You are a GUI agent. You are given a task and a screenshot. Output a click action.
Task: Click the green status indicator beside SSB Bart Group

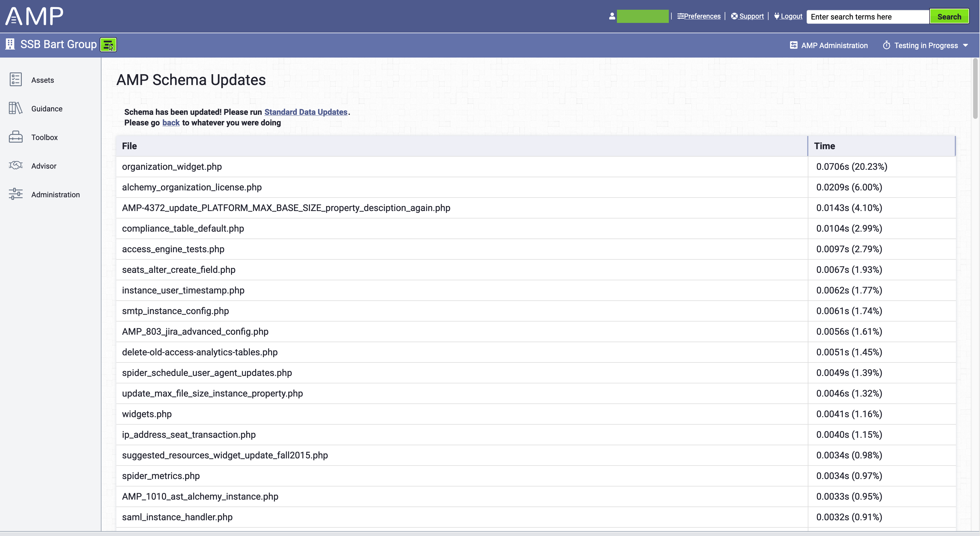point(108,44)
